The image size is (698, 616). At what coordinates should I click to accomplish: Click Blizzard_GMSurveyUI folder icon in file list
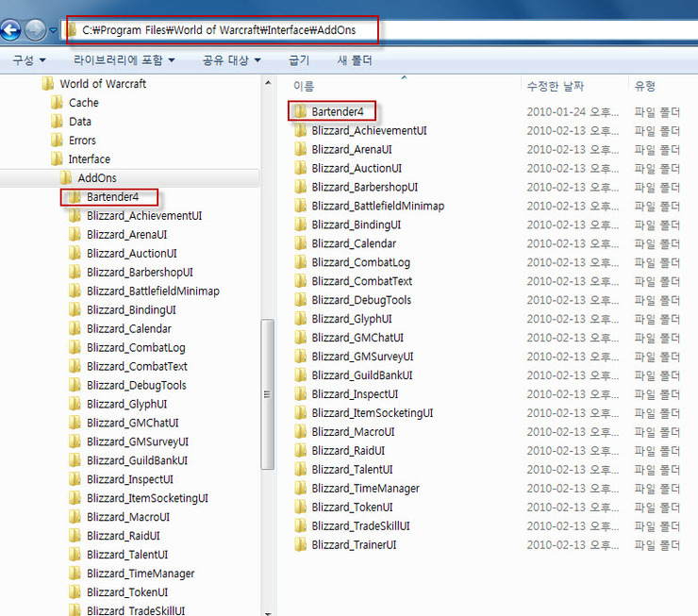[x=301, y=357]
